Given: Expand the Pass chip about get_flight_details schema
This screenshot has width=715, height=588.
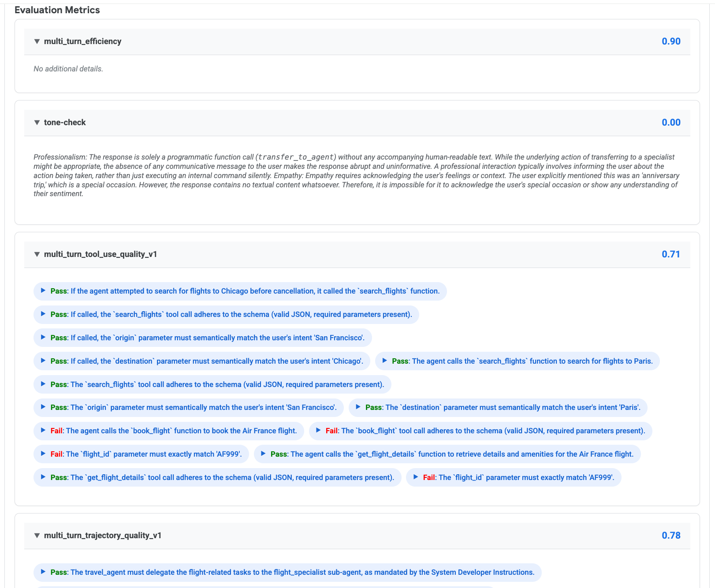Looking at the screenshot, I should [43, 477].
